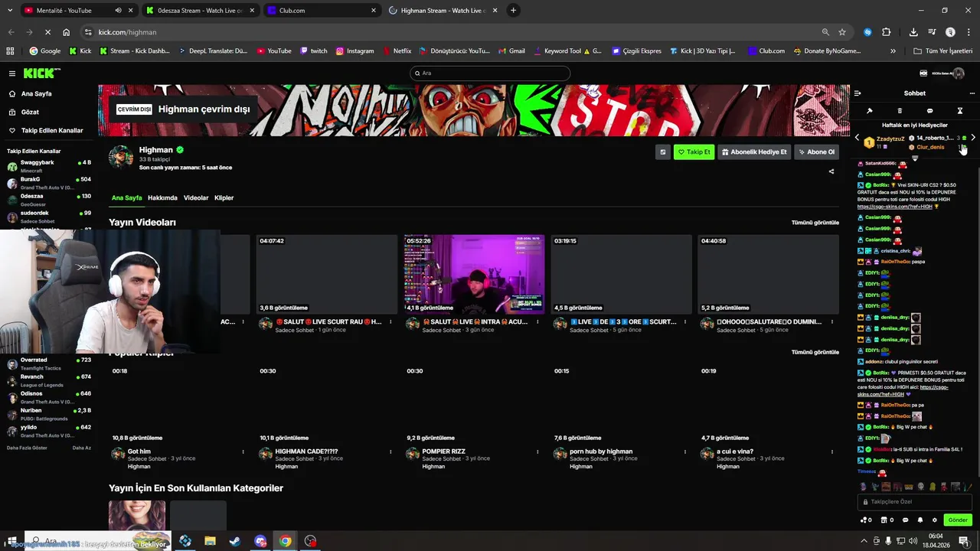Click the browser home button
This screenshot has width=980, height=551.
(x=67, y=32)
